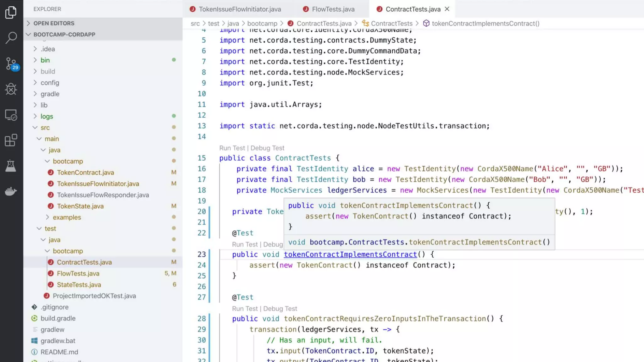Open the Run and Debug view
Image resolution: width=644 pixels, height=362 pixels.
pyautogui.click(x=11, y=89)
